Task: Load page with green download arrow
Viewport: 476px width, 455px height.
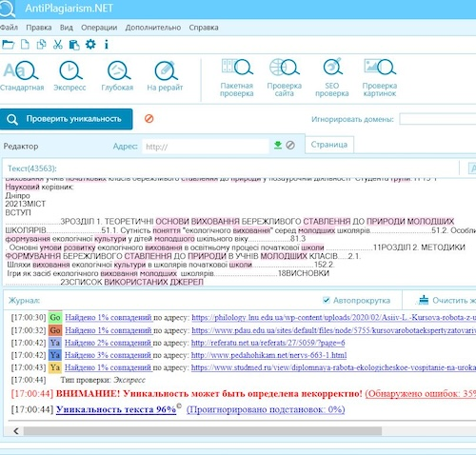Action: pos(278,145)
